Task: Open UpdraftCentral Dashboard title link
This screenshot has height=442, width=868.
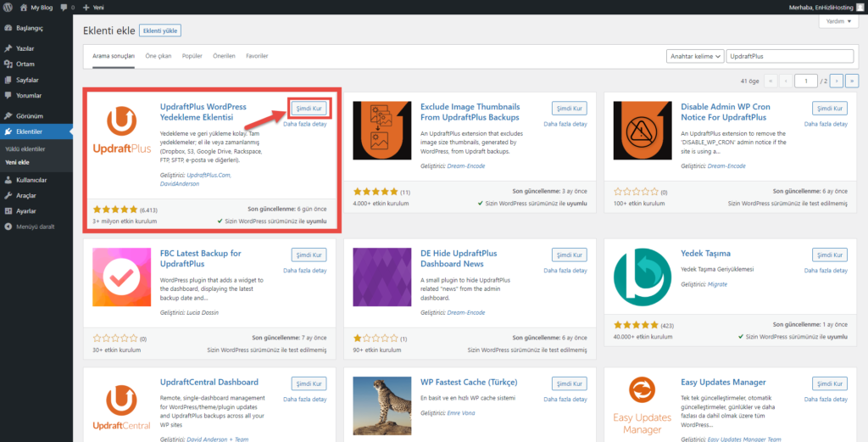Action: (x=209, y=382)
